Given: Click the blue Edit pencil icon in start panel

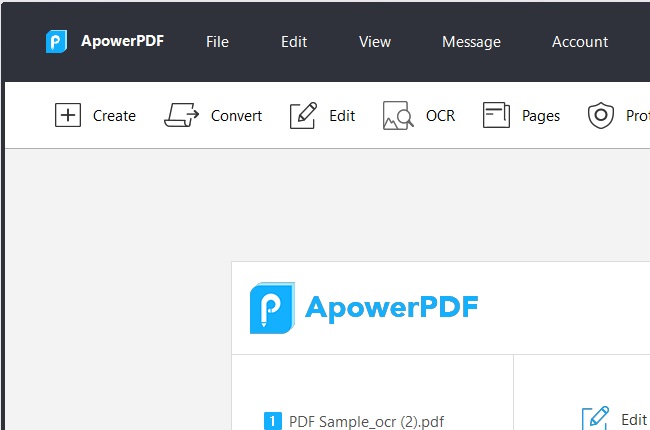Looking at the screenshot, I should [595, 418].
